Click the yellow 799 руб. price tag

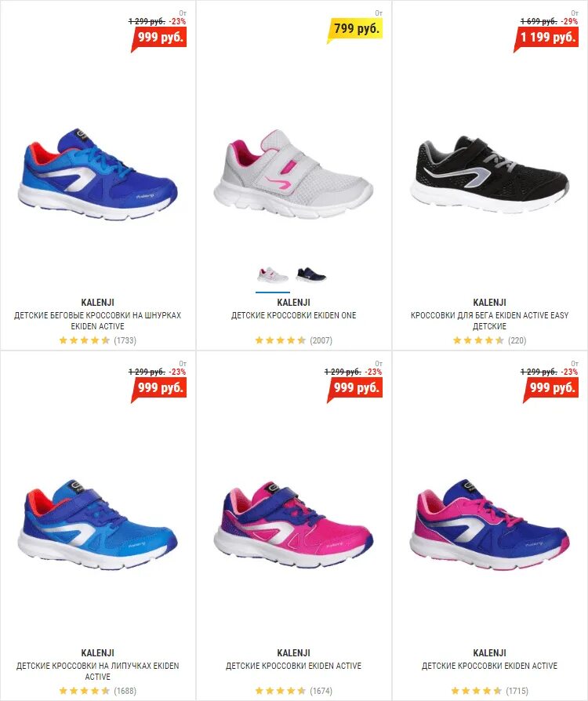pos(355,29)
